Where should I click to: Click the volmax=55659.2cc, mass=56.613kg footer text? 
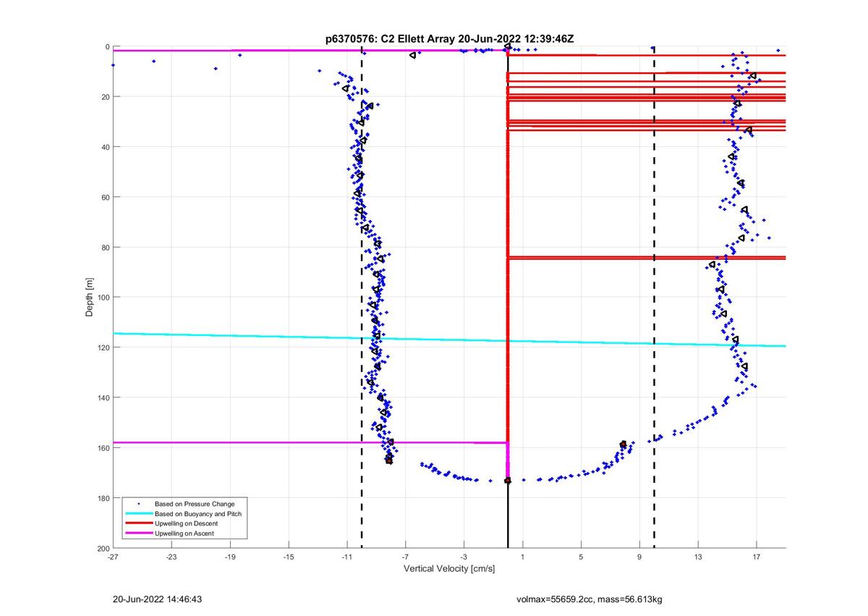(590, 599)
